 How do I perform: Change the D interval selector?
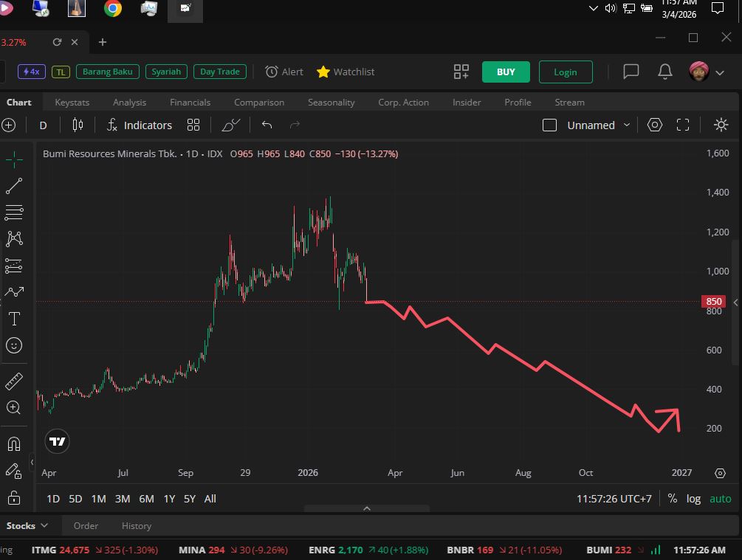tap(43, 125)
